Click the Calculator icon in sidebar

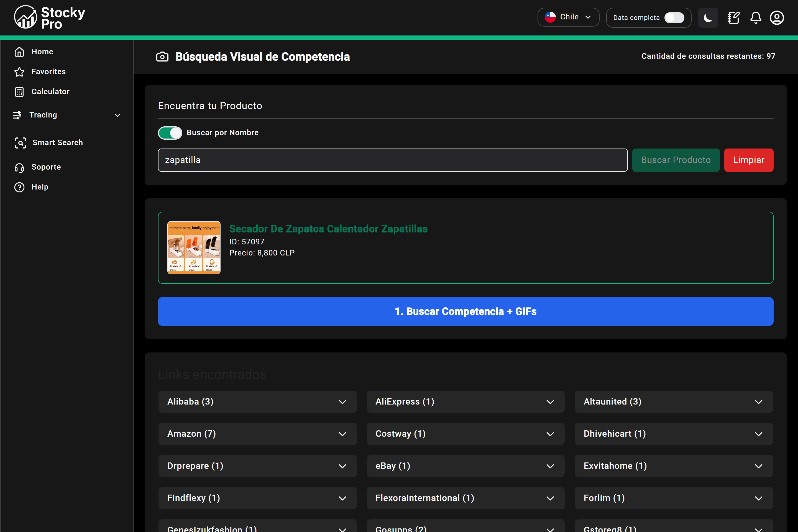pyautogui.click(x=19, y=92)
